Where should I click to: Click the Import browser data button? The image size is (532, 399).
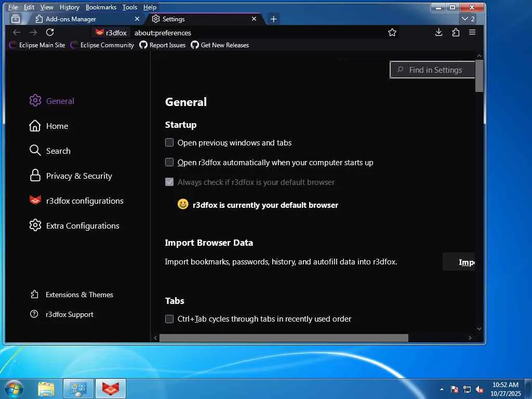click(459, 262)
